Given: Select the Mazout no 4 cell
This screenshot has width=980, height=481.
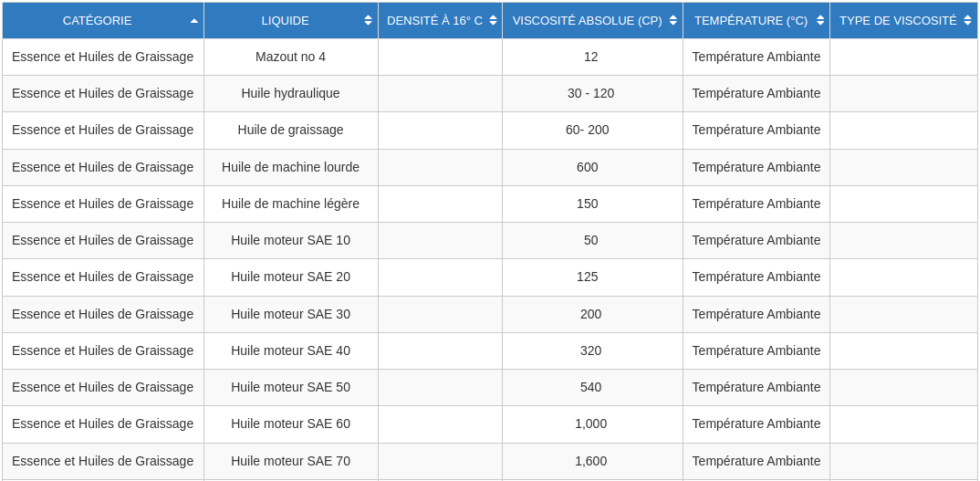Looking at the screenshot, I should pos(291,57).
